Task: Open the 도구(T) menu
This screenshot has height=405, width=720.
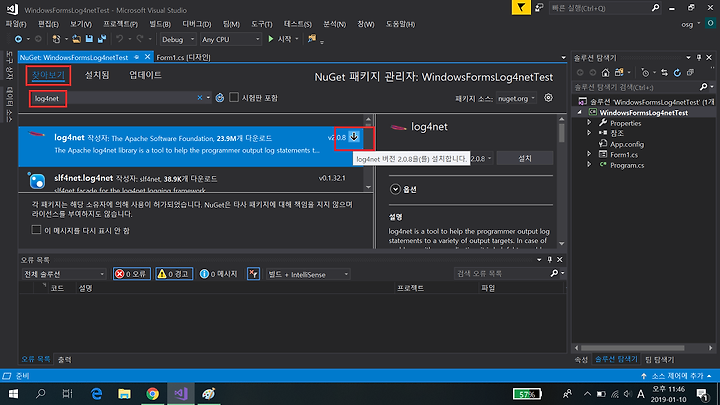Action: 262,24
